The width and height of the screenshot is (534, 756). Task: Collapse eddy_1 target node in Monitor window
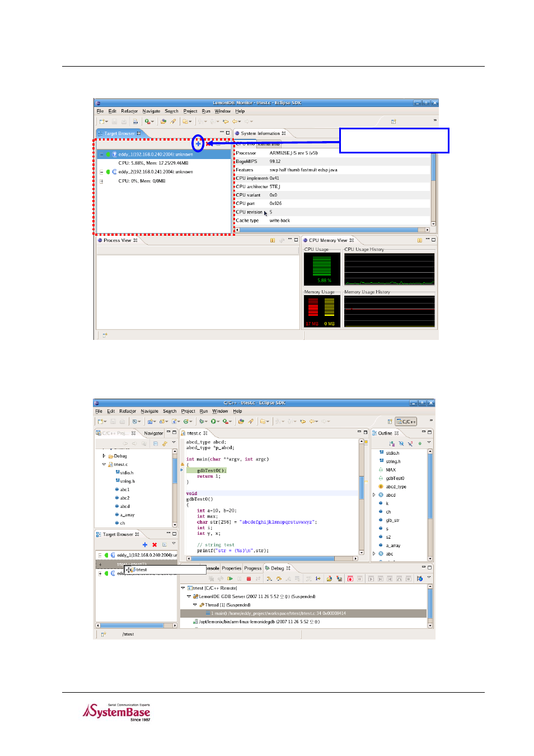[x=101, y=155]
